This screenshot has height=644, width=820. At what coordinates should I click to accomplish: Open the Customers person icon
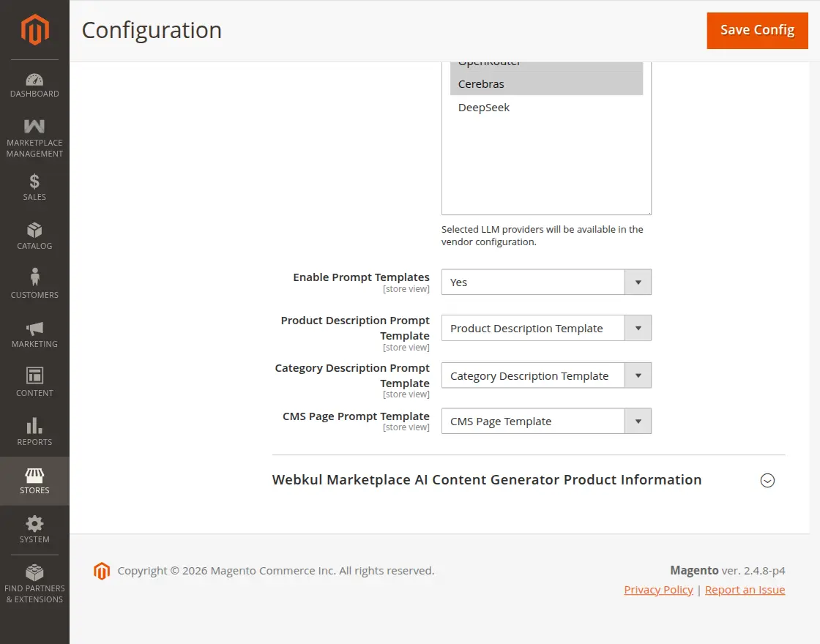34,277
